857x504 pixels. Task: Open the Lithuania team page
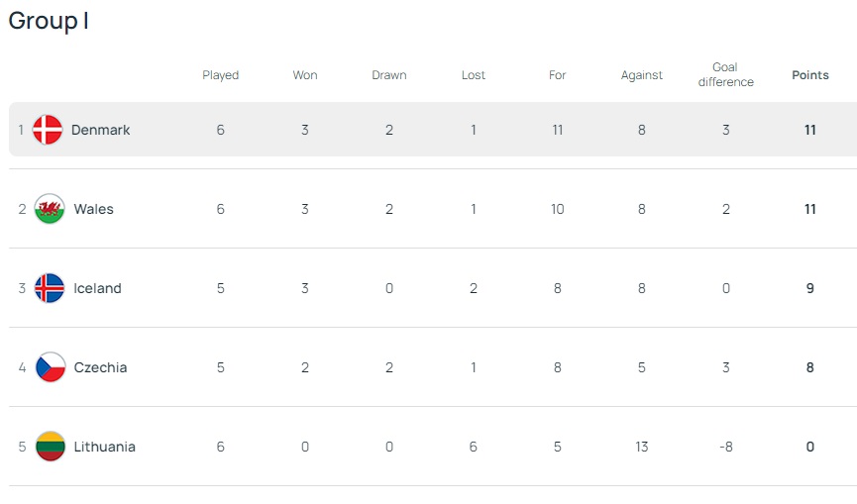[x=105, y=447]
